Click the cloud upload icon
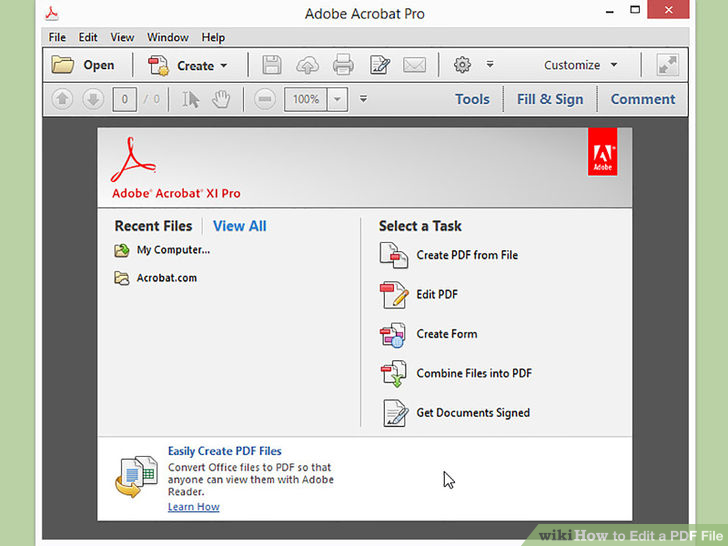Image resolution: width=728 pixels, height=546 pixels. tap(307, 65)
